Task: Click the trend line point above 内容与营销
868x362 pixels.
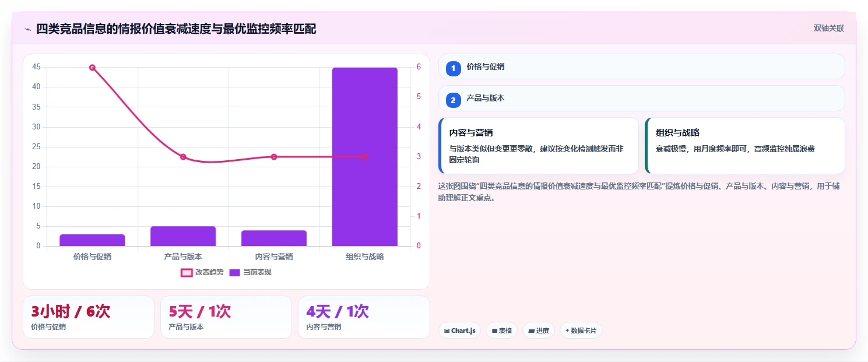Action: [274, 157]
